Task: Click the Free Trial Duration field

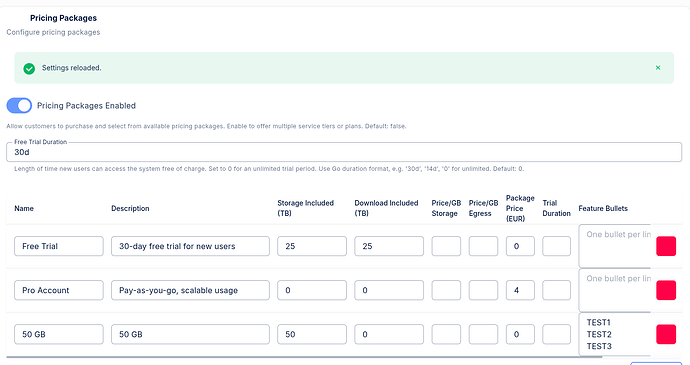Action: pyautogui.click(x=344, y=152)
